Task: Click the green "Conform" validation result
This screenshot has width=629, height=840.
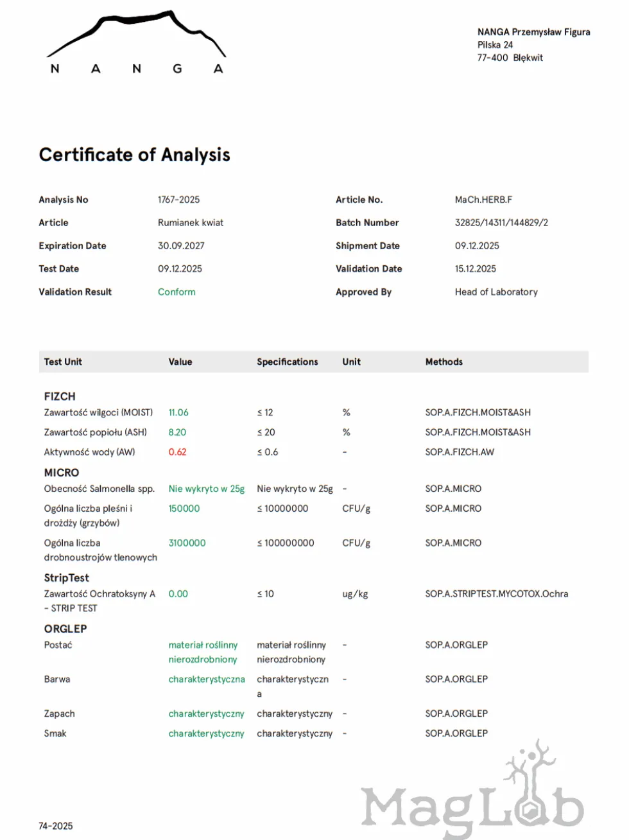Action: [177, 292]
